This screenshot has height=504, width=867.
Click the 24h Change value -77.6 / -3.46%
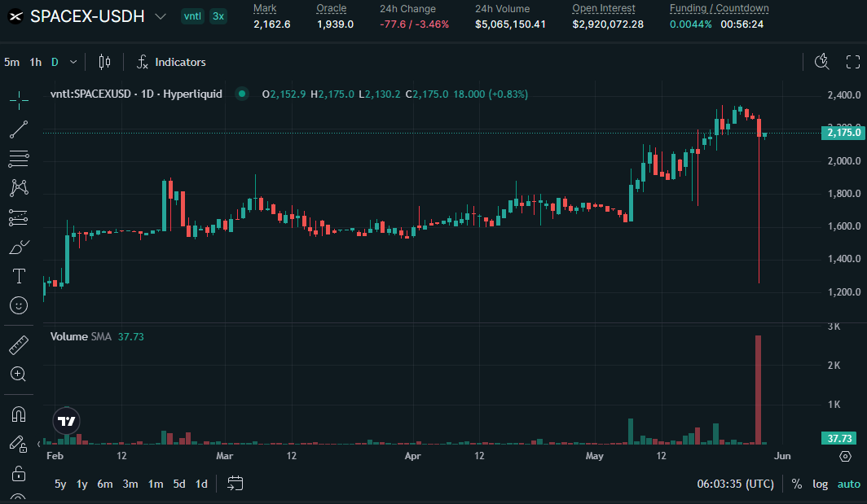click(x=414, y=24)
